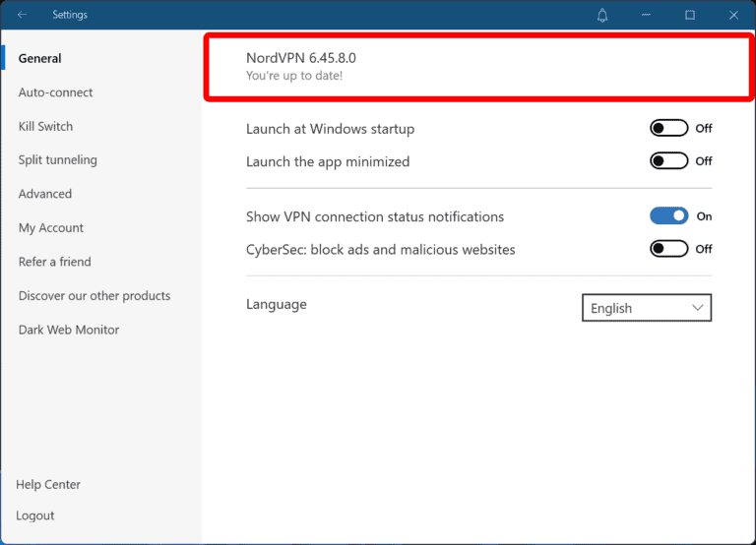Turn on CyberSec ad blocking toggle
Viewport: 756px width, 545px height.
(x=668, y=249)
